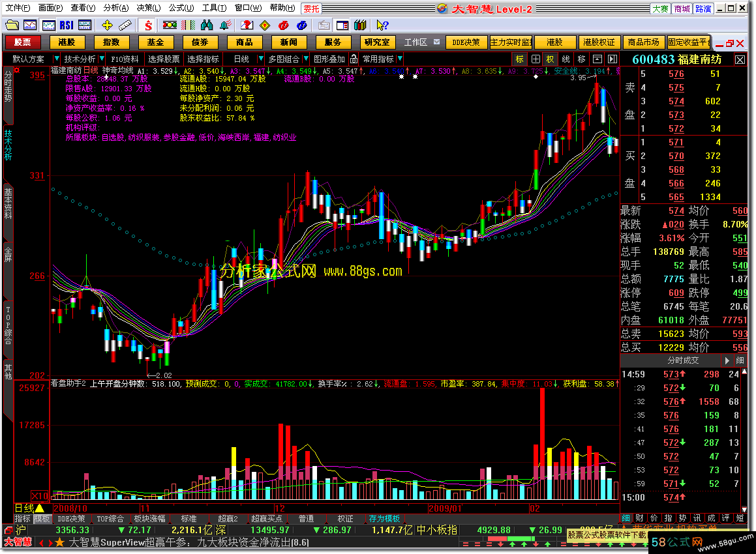Screen dimensions: 756x554
Task: Open the intraday trend chart icon
Action: (30, 25)
